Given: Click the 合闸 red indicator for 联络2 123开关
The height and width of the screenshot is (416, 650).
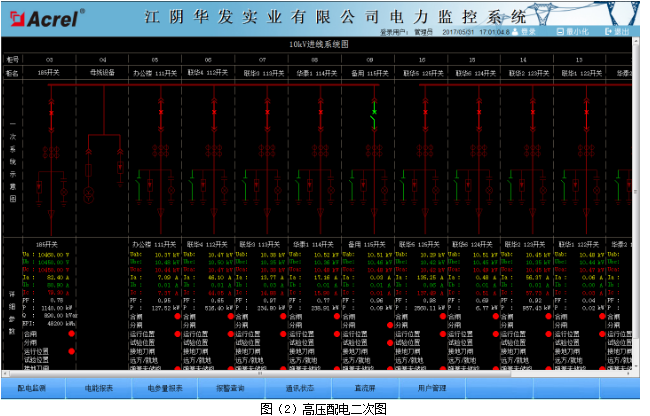Looking at the screenshot, I should point(548,316).
